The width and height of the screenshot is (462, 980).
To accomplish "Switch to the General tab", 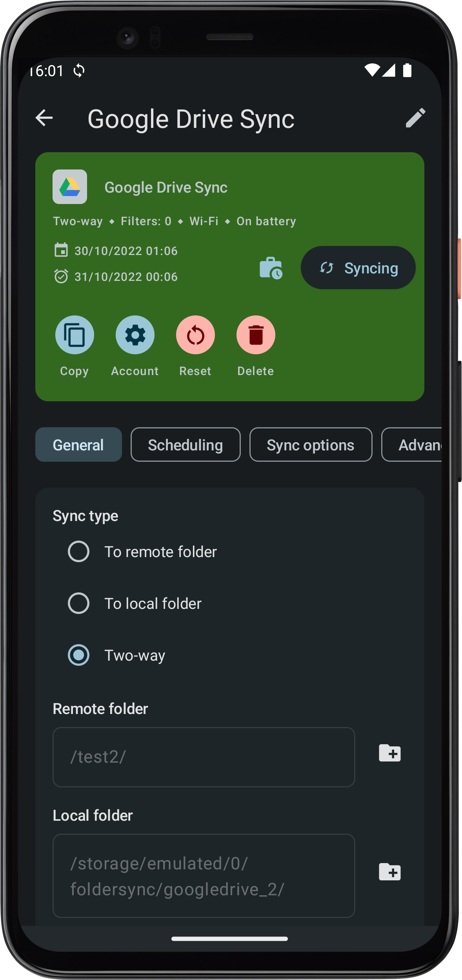I will (78, 444).
